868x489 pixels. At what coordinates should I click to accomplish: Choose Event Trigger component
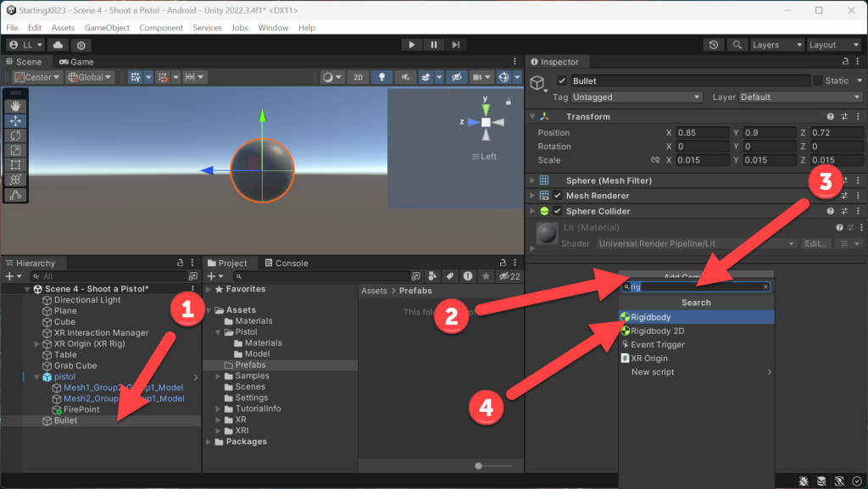point(697,345)
